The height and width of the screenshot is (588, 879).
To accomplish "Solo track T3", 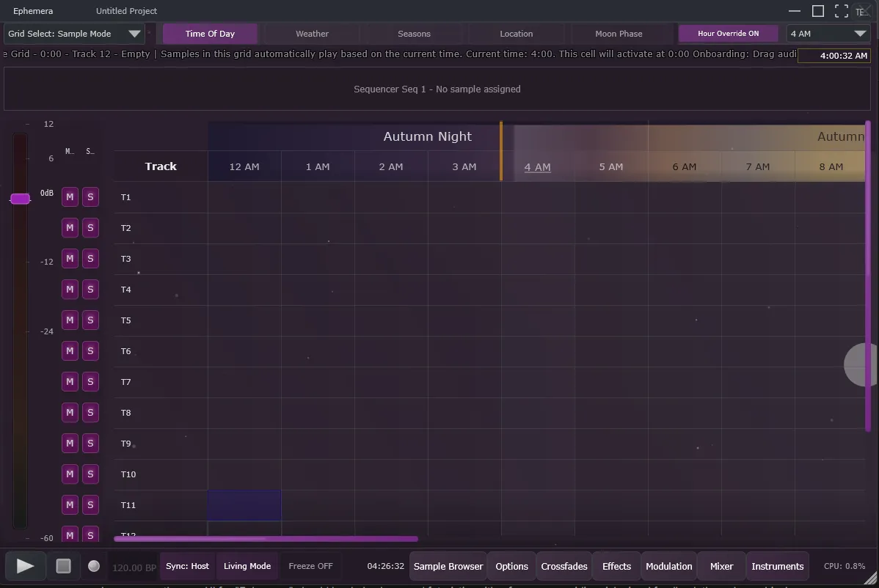I will pos(90,258).
